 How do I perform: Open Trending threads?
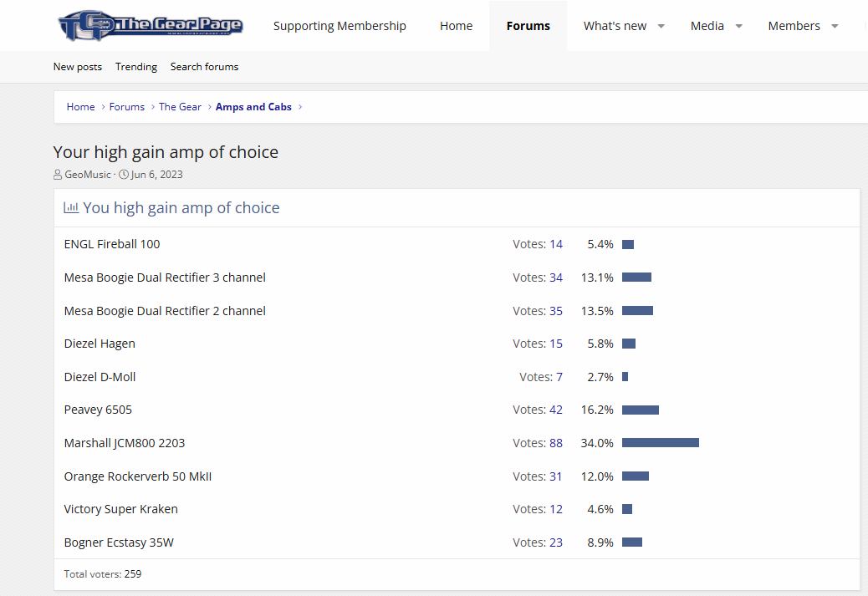136,66
